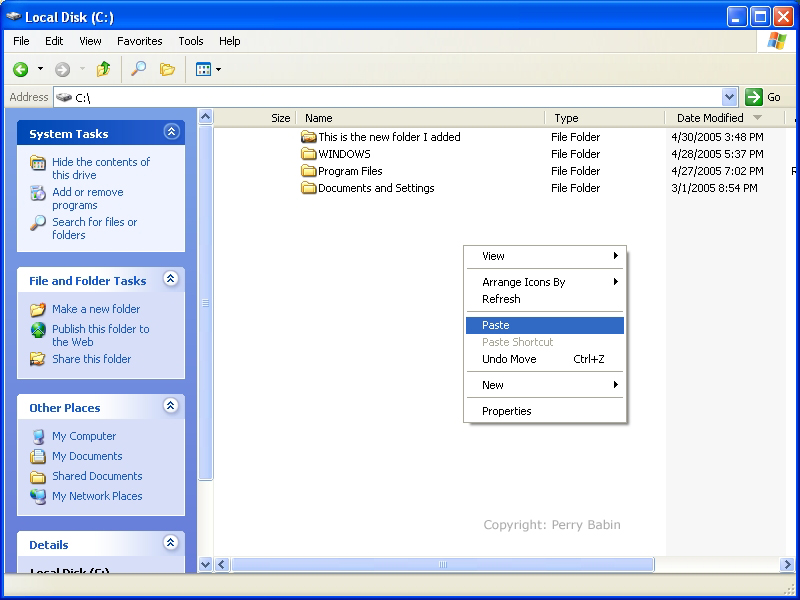The height and width of the screenshot is (600, 800).
Task: Click the Back navigation arrow
Action: [x=21, y=69]
